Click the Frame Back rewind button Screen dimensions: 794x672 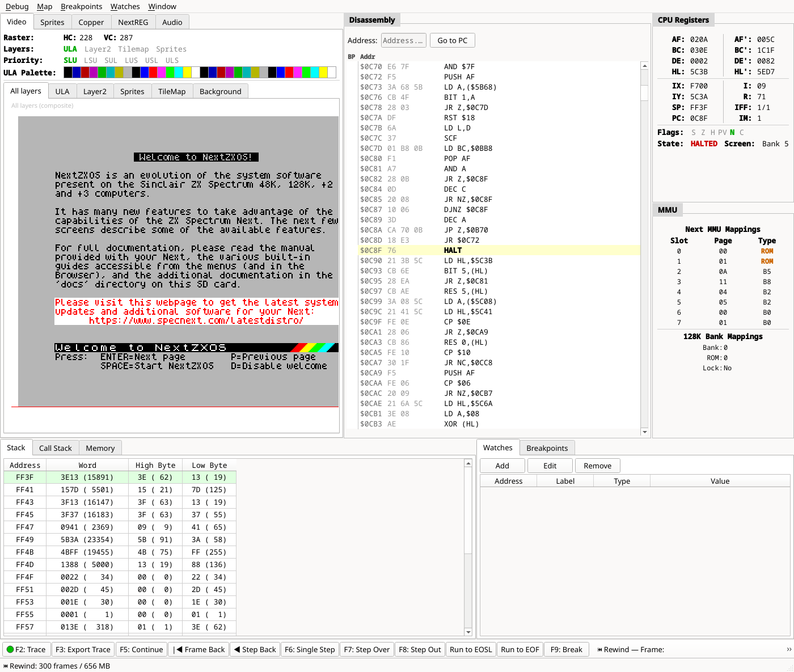click(x=199, y=649)
